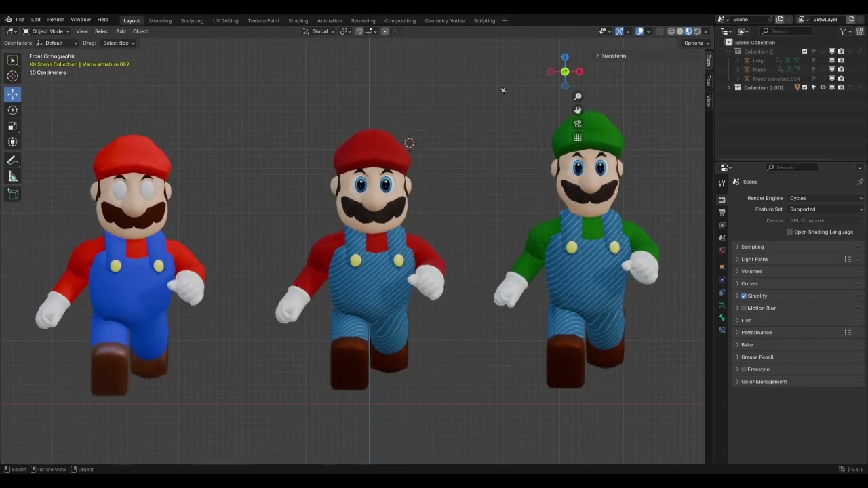Open the World properties tab

coord(722,251)
